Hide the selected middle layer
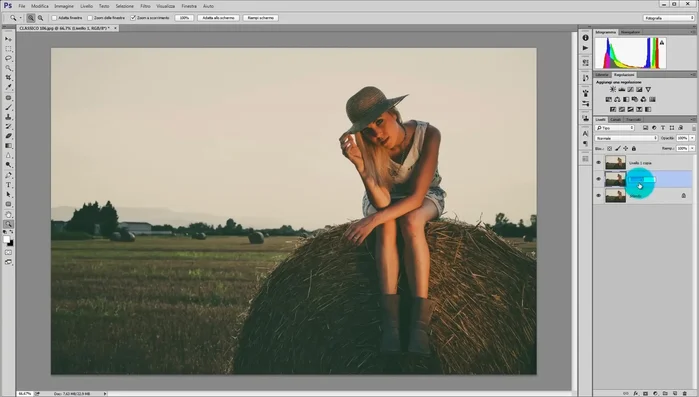The width and height of the screenshot is (699, 397). [599, 179]
